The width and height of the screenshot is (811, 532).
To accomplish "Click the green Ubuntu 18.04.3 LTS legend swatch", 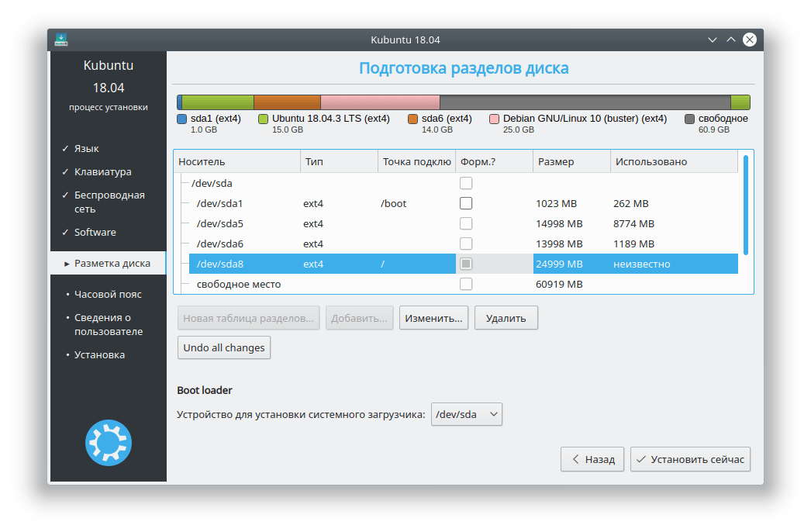I will tap(264, 119).
